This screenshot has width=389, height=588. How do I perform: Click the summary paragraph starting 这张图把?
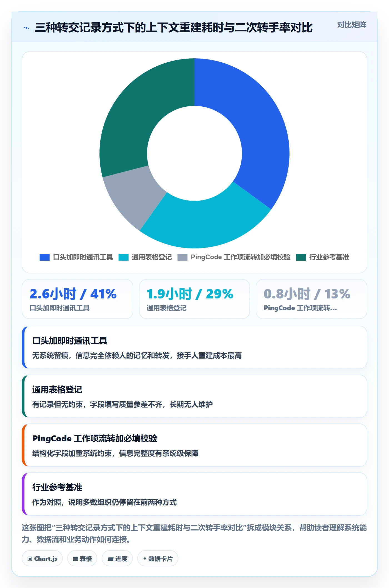pyautogui.click(x=194, y=534)
